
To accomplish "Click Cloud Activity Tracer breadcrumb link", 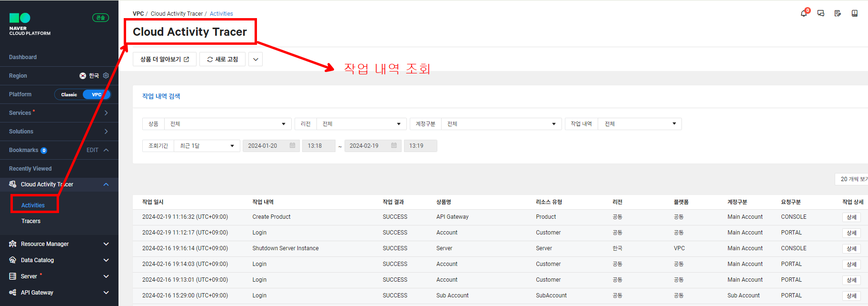I will [x=177, y=14].
